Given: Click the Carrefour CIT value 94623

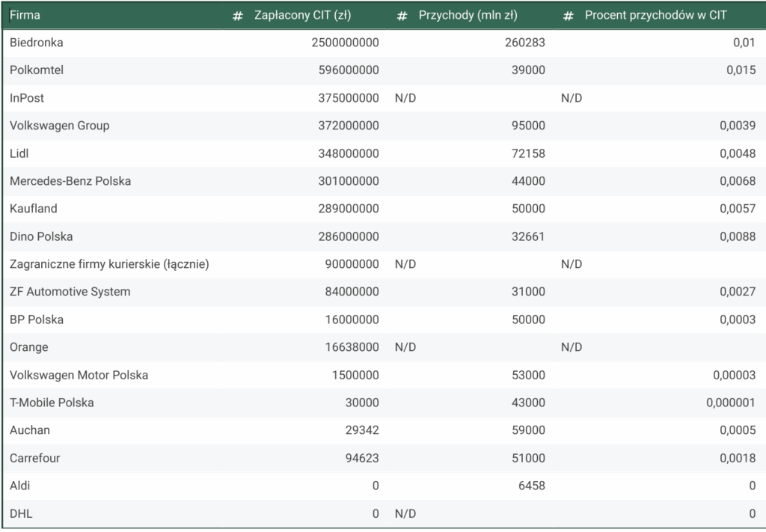Looking at the screenshot, I should [361, 458].
